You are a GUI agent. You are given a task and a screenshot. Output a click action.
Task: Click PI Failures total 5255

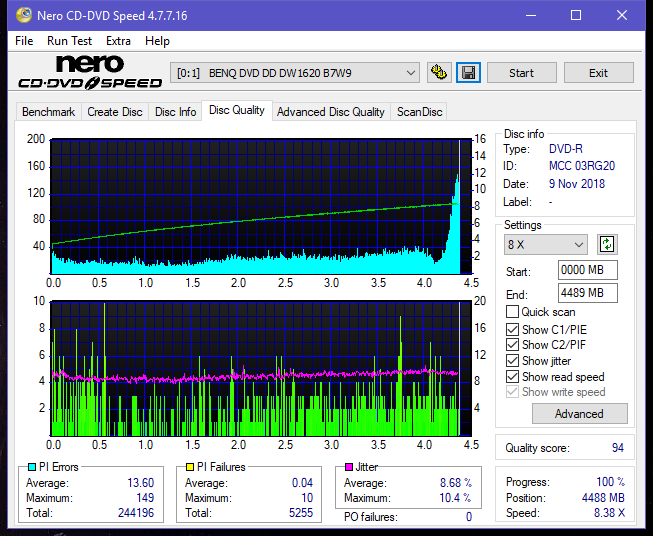tap(301, 513)
